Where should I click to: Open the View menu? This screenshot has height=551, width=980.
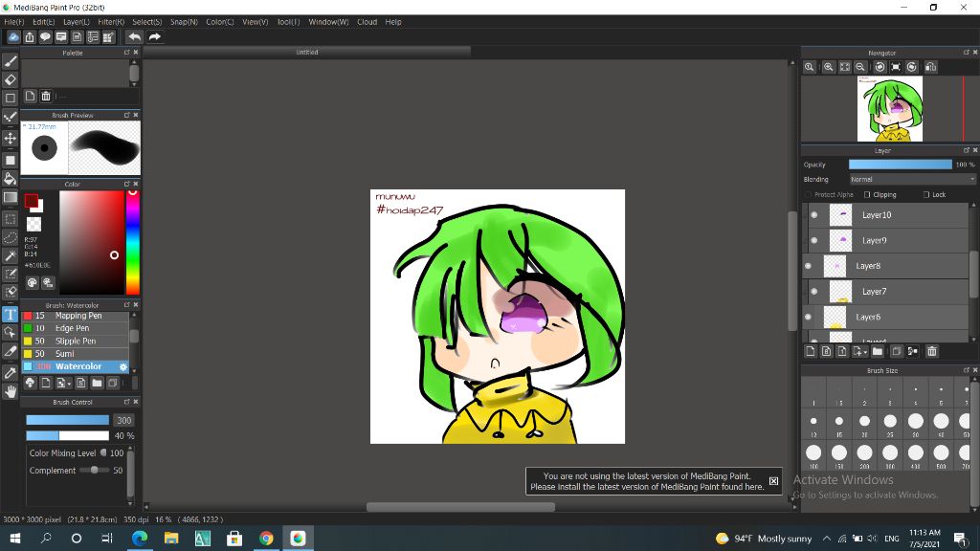click(255, 22)
